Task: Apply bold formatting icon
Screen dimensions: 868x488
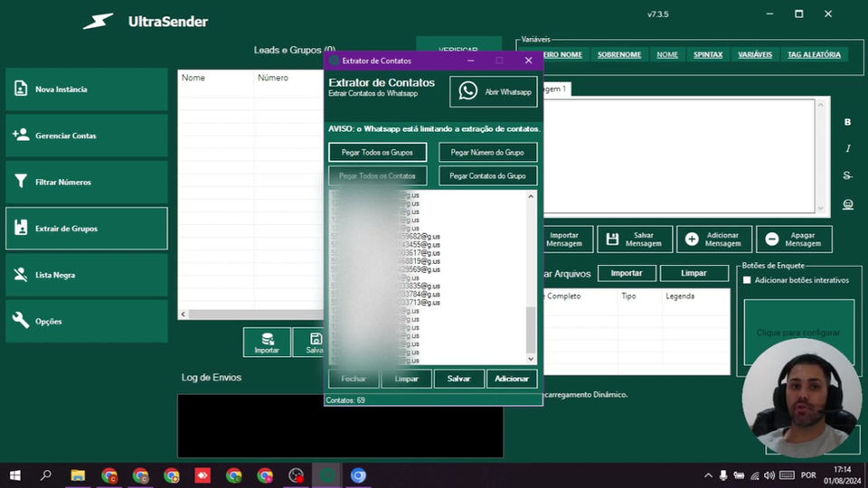Action: (847, 122)
